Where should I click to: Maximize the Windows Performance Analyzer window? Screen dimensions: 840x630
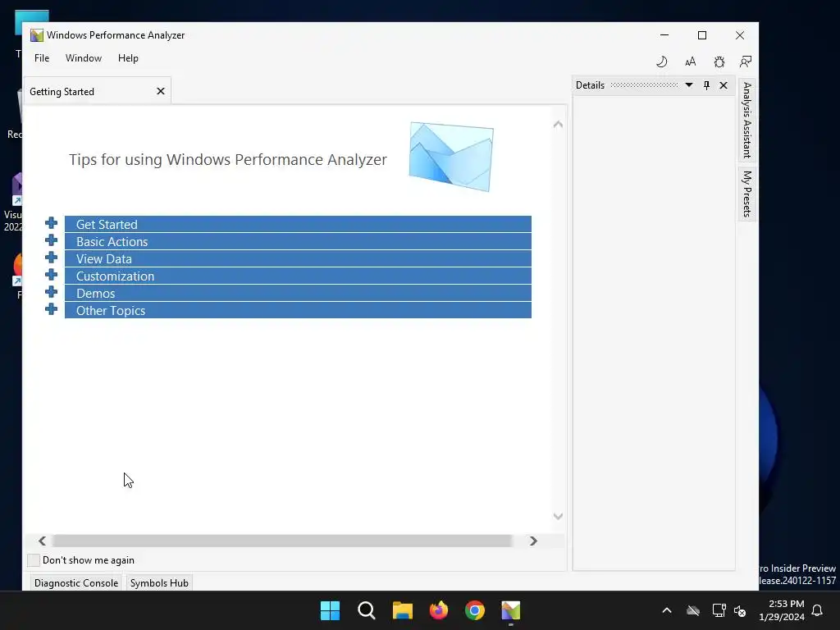click(x=702, y=34)
